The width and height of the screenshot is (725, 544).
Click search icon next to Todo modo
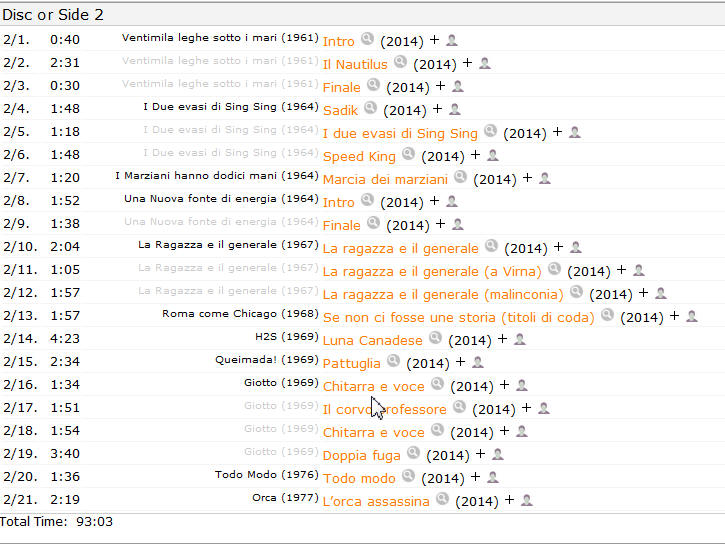coord(408,476)
